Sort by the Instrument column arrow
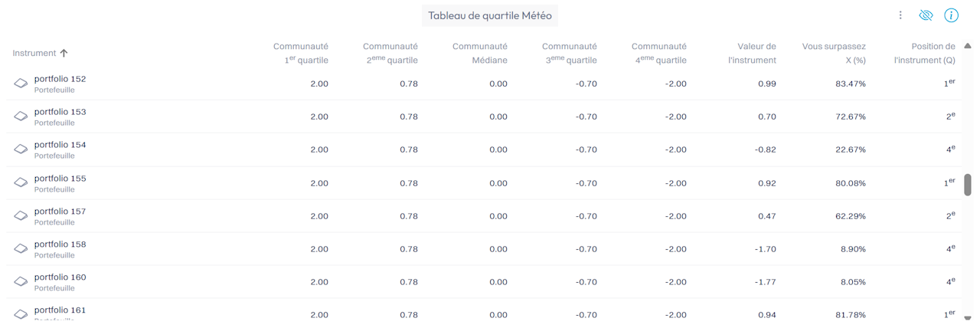Image resolution: width=980 pixels, height=328 pixels. coord(64,53)
